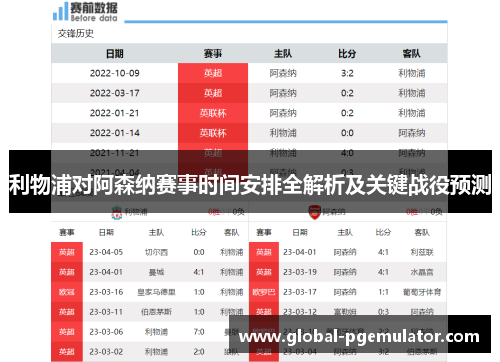Click 曼城 in the Liverpool recent matches
Image resolution: width=500 pixels, height=362 pixels.
point(156,272)
